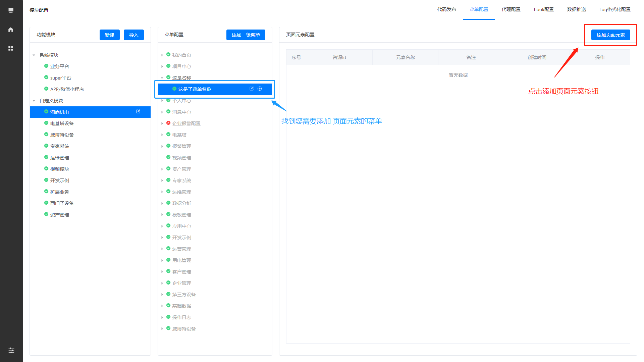Click the 添加一级菜单 button
The image size is (644, 362).
coord(246,35)
